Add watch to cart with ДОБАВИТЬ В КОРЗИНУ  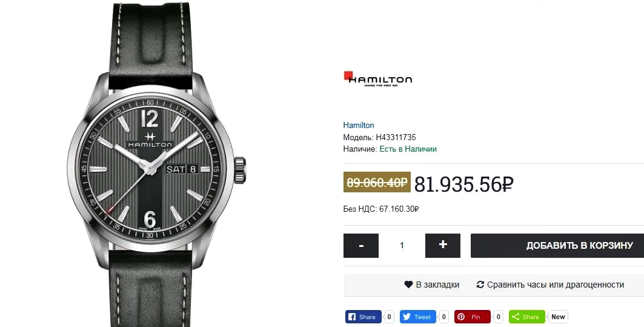point(557,246)
